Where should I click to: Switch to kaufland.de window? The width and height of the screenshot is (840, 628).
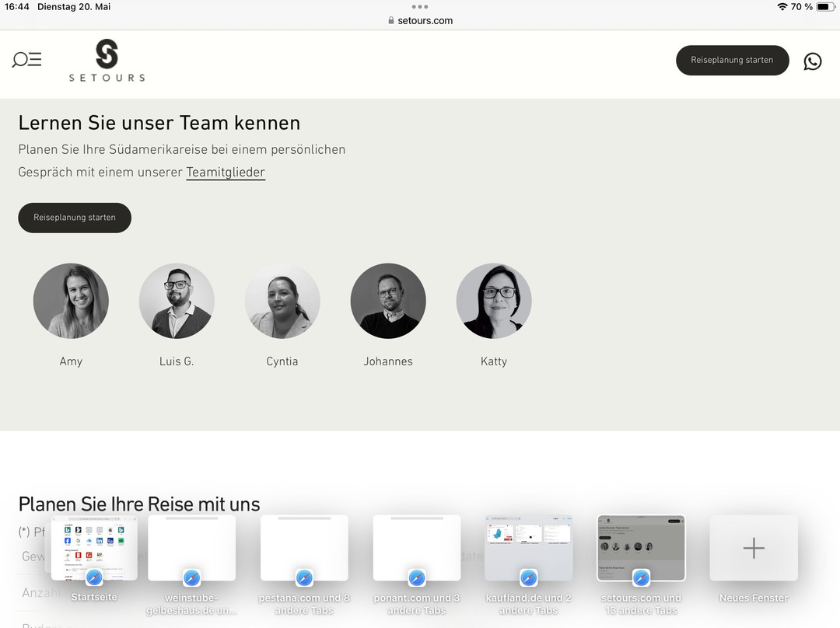(529, 547)
